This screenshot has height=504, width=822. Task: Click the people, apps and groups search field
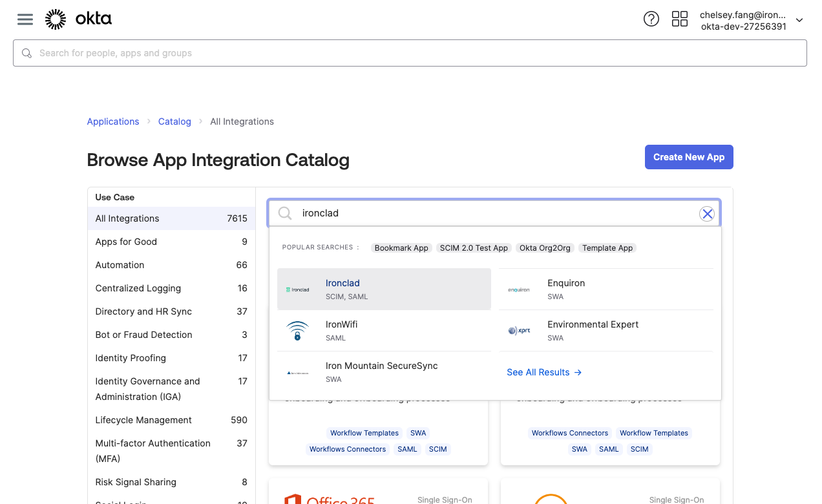pos(410,53)
